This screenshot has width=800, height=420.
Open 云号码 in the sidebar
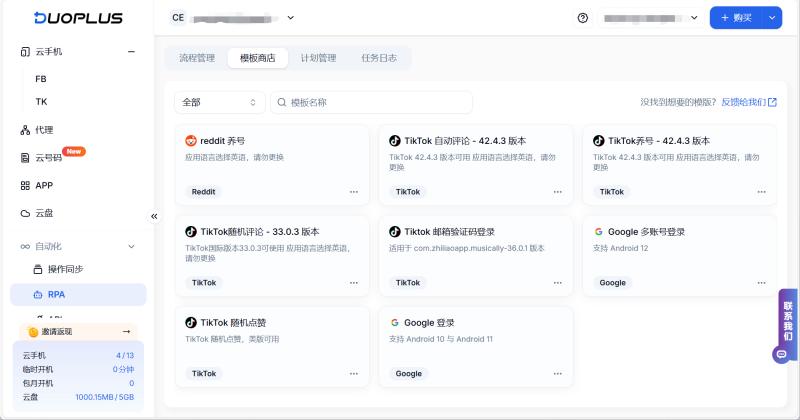[48, 157]
